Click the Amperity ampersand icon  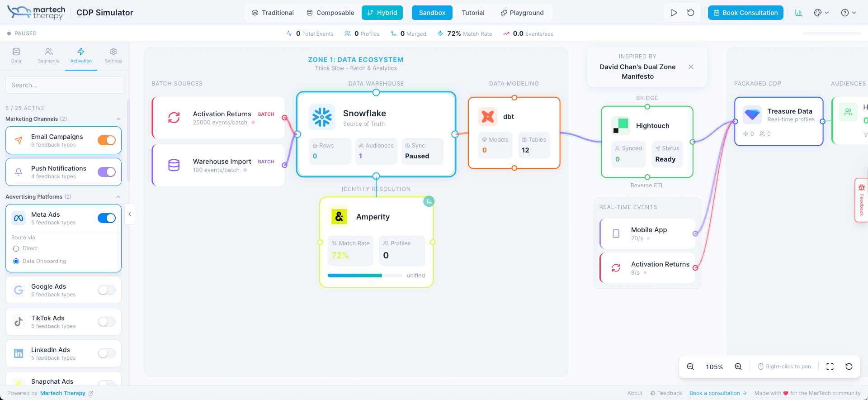[339, 217]
